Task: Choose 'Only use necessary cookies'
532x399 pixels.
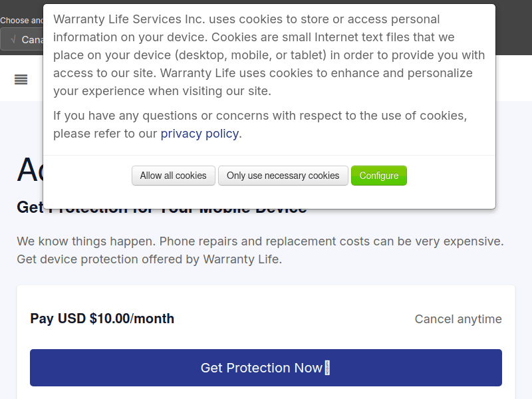Action: point(283,176)
